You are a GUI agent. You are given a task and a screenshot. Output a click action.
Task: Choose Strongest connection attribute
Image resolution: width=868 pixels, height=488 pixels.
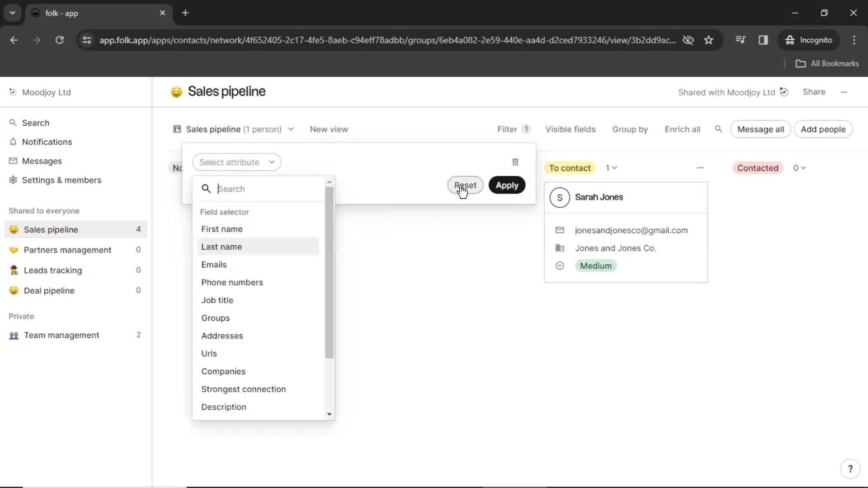click(x=258, y=389)
